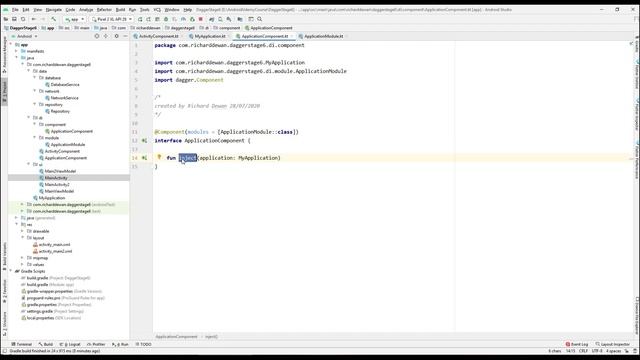Click the ApplicationComponent breadcrumb in navigation bar
The image size is (640, 360).
tap(269, 28)
